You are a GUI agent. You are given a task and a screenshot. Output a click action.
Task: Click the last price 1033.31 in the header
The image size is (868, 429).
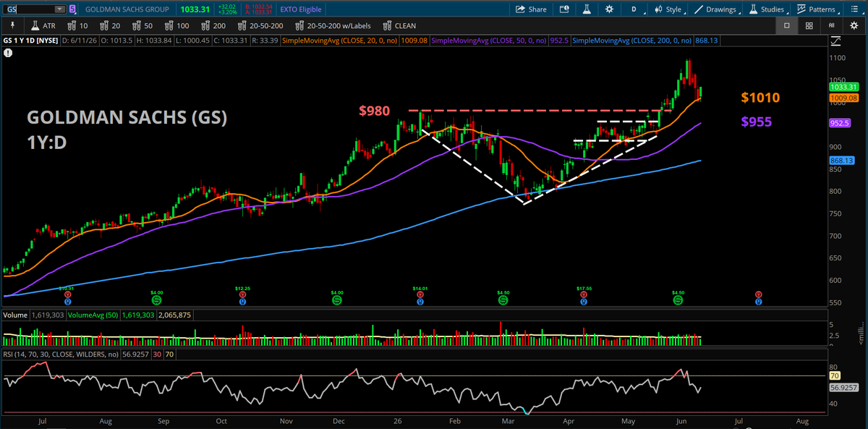(x=195, y=9)
